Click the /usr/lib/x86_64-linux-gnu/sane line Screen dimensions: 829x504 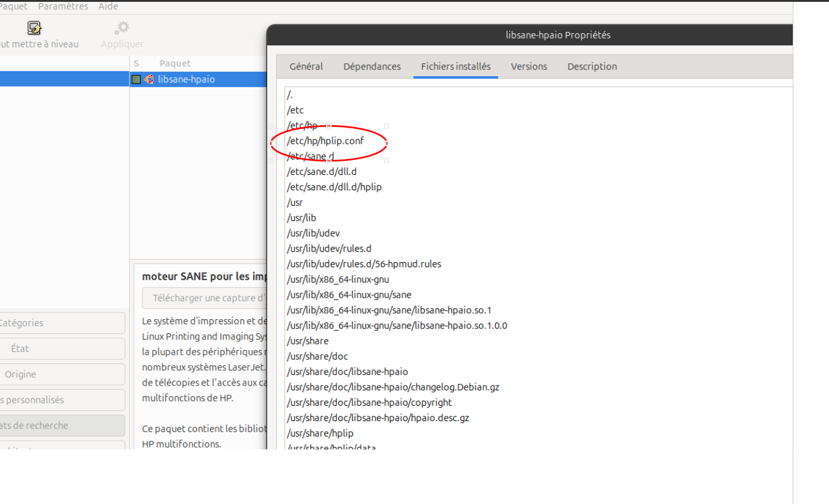click(x=349, y=295)
